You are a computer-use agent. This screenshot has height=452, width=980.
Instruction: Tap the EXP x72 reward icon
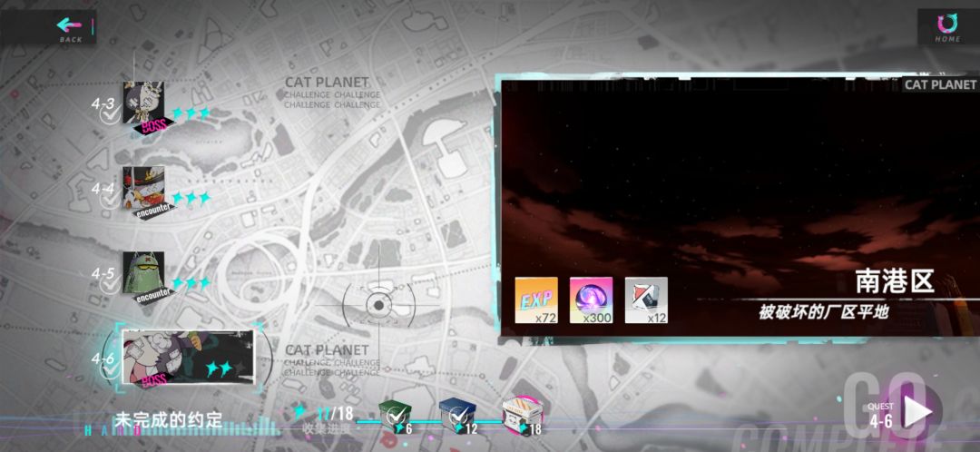(x=536, y=300)
